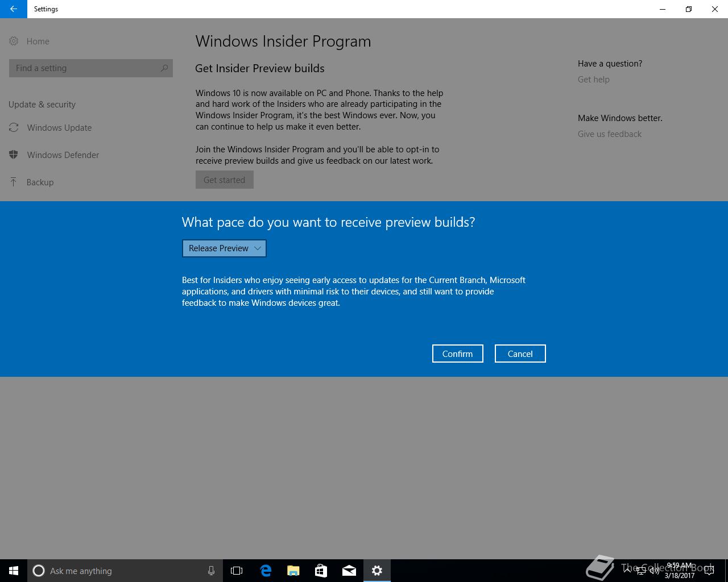728x582 pixels.
Task: Open the Windows Start menu
Action: 14,571
